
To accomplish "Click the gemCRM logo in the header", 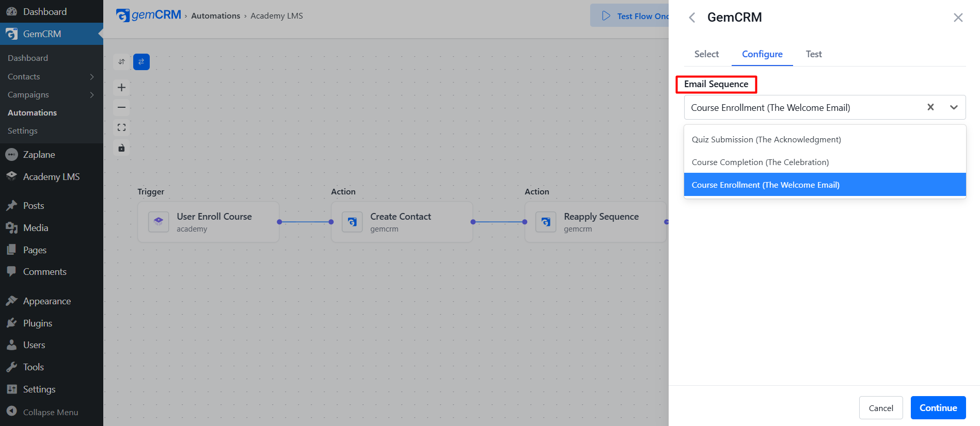I will pos(149,15).
